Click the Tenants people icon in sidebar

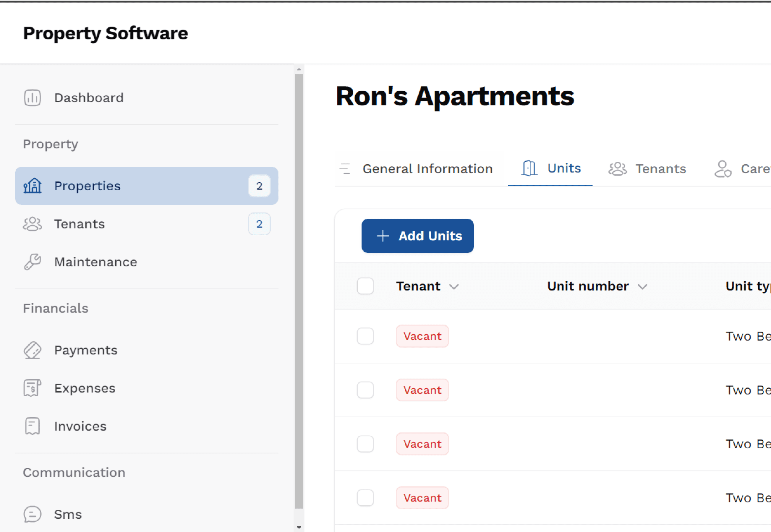(x=32, y=224)
